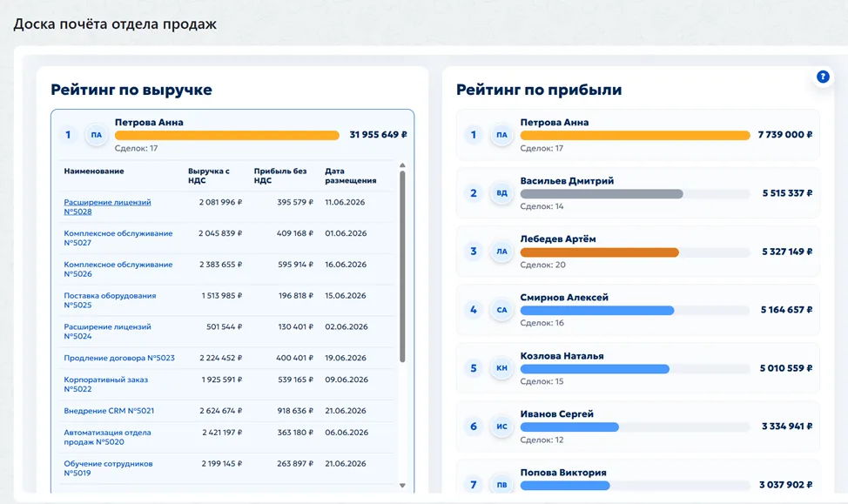Expand Васильев Дмитрий's profit rating row

pos(638,193)
